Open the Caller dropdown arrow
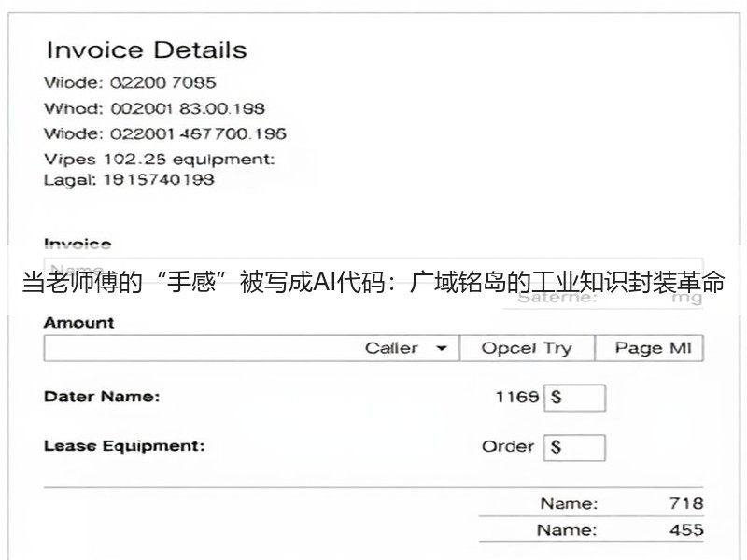Image resolution: width=747 pixels, height=560 pixels. point(442,348)
